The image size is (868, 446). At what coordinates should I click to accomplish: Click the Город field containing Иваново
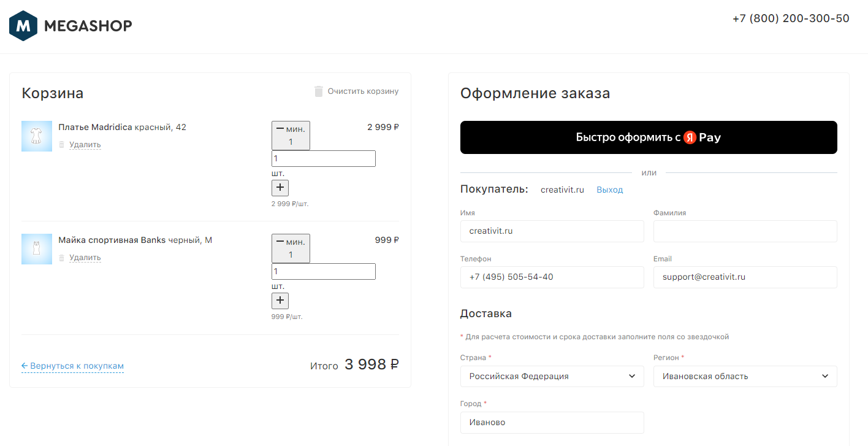click(x=552, y=423)
